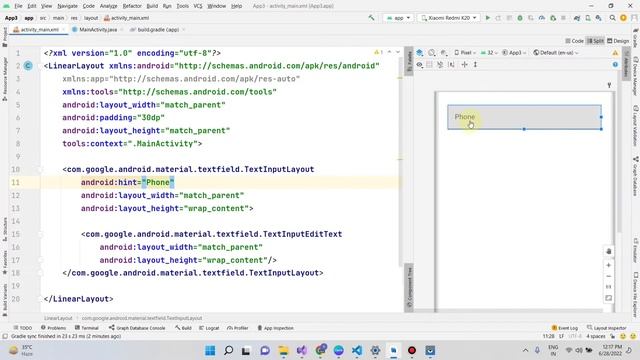
Task: Open the SDK Manager toolbar icon
Action: 598,18
